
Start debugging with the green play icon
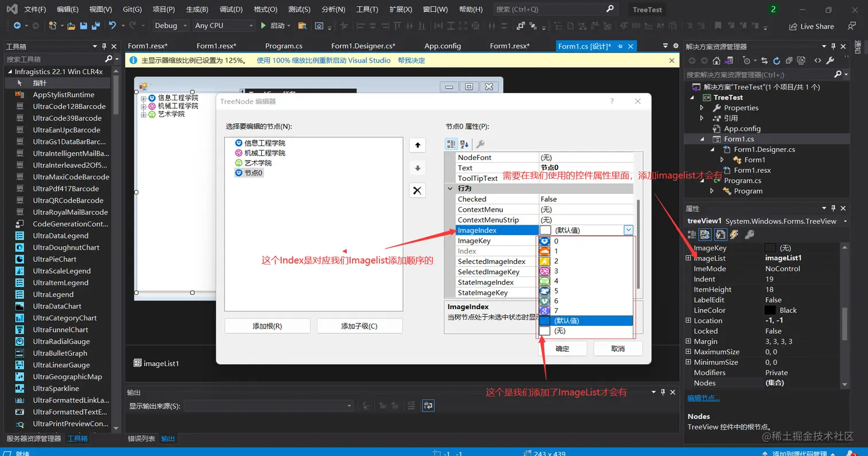pos(263,26)
